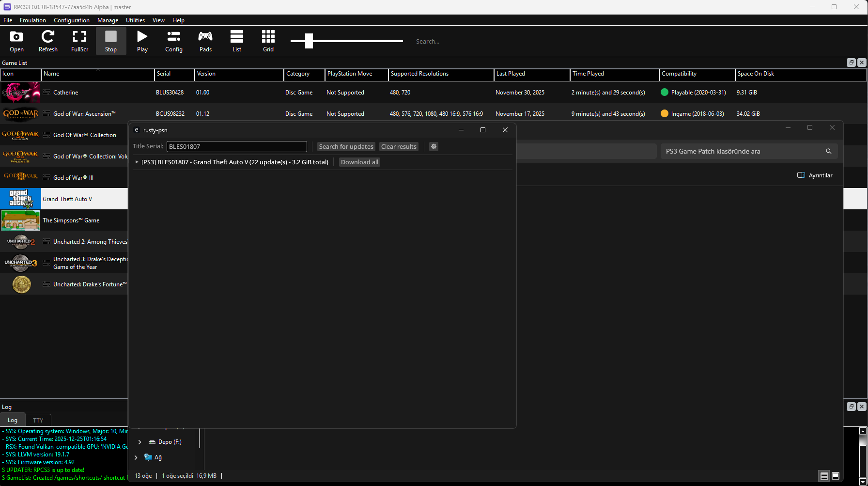Open the View menu
This screenshot has width=868, height=486.
click(x=158, y=20)
